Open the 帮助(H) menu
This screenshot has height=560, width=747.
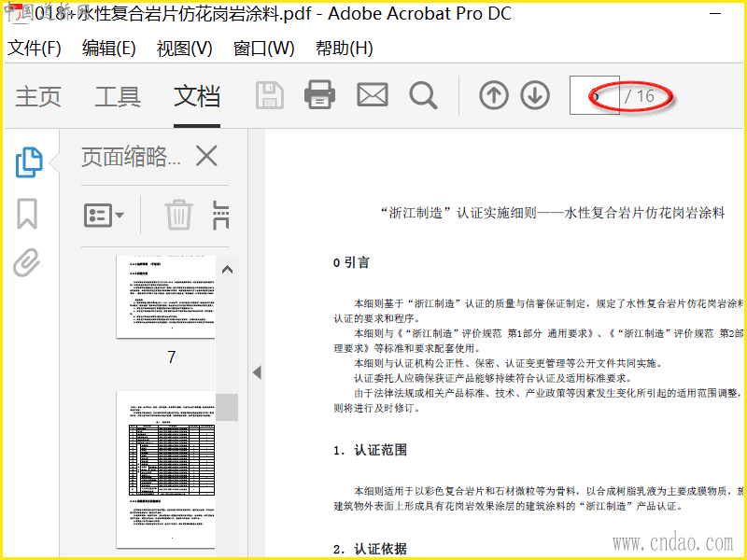(344, 49)
